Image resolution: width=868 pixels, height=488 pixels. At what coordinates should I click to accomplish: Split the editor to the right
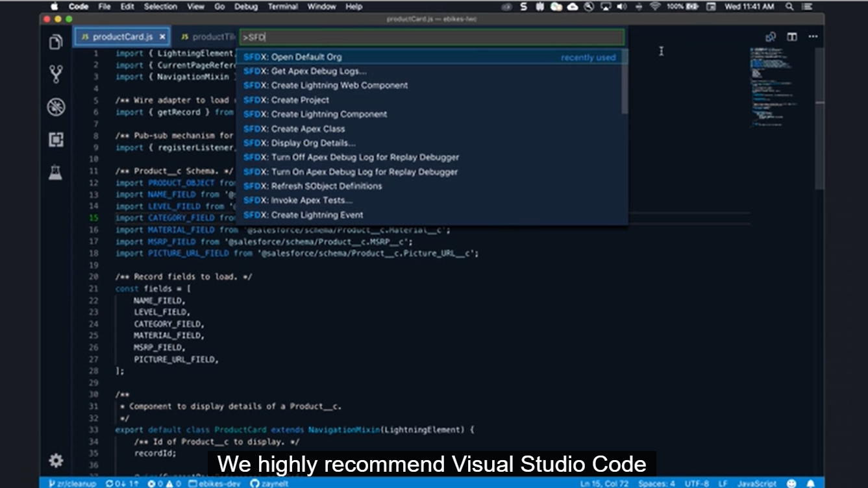792,37
